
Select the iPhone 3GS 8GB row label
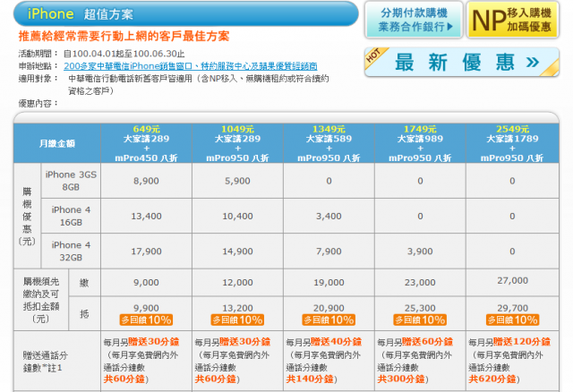(71, 181)
